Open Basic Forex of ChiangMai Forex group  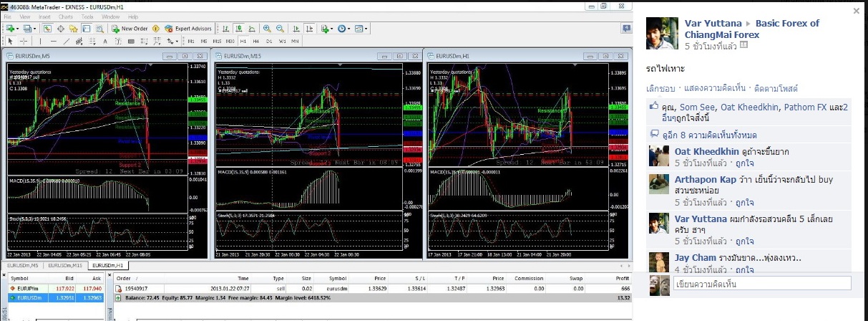coord(752,29)
